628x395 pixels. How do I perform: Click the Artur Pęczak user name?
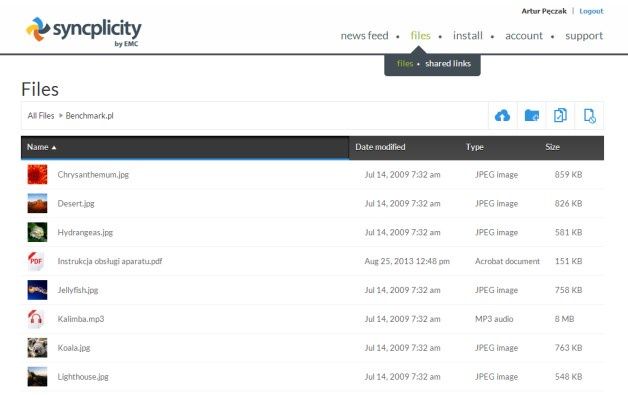pos(544,11)
